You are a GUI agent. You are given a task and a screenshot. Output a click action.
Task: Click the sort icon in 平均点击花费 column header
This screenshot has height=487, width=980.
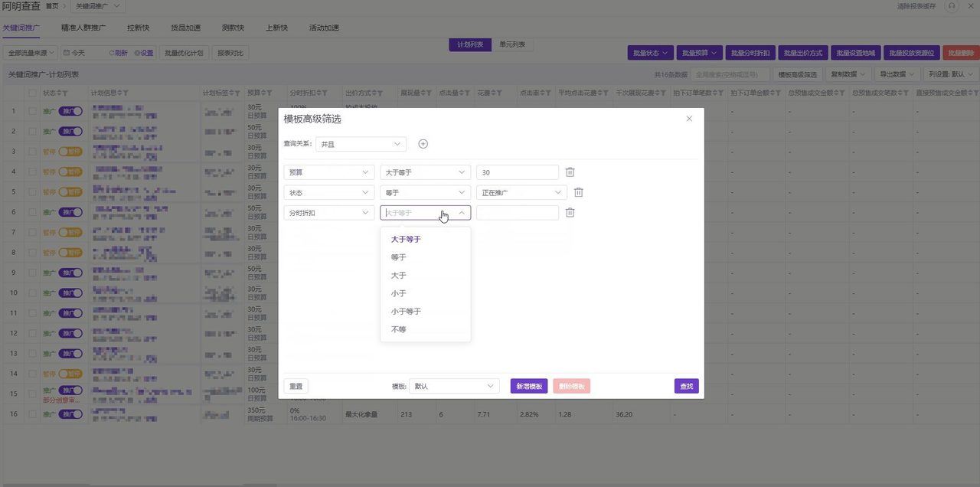point(600,93)
